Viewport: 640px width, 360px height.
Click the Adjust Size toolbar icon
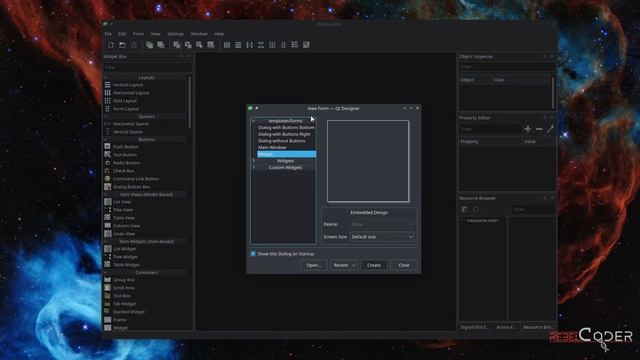point(306,45)
